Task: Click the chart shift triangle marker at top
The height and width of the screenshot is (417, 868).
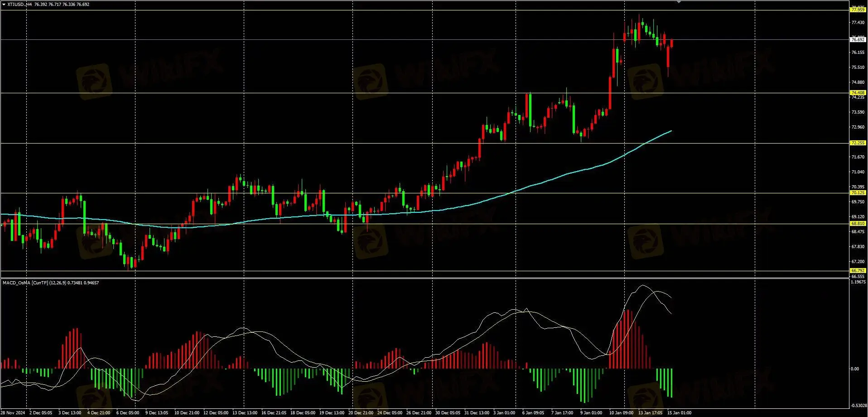Action: (x=679, y=2)
